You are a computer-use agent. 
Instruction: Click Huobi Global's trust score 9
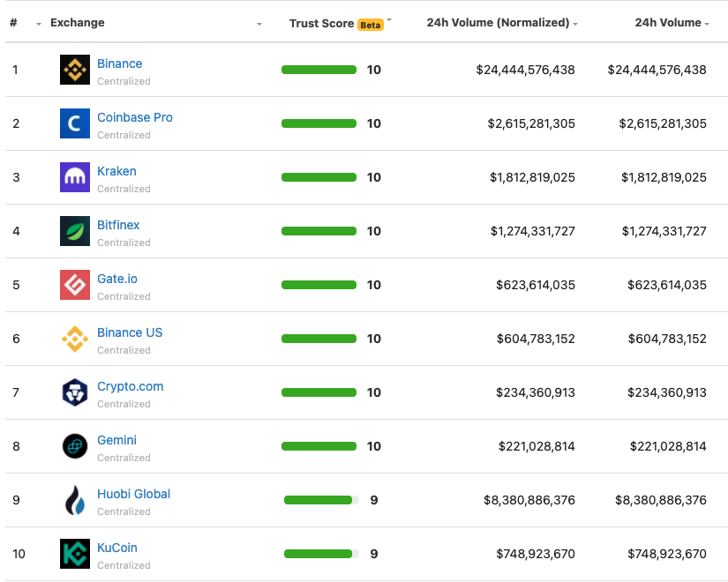[x=374, y=500]
